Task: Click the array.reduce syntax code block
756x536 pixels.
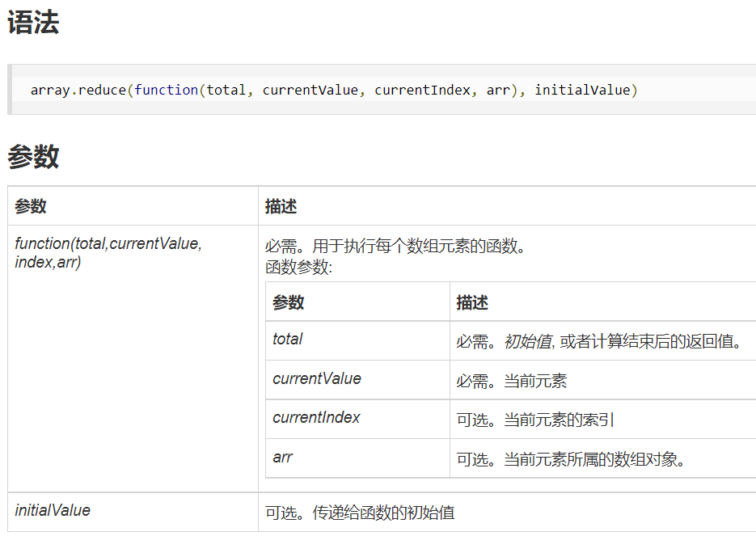Action: click(x=380, y=90)
